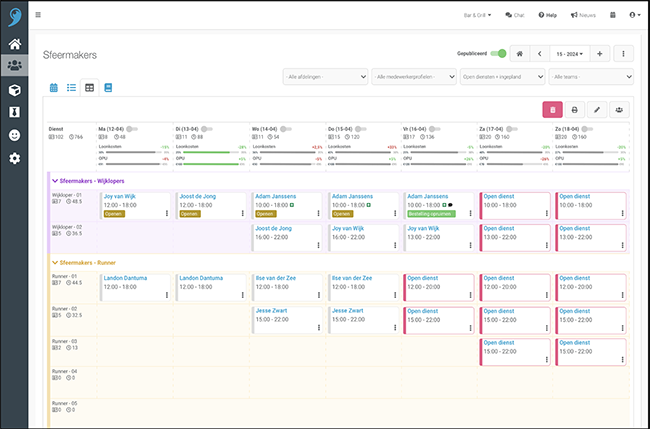Open Chat from the top bar
Screen dimensions: 650x429
coord(515,16)
